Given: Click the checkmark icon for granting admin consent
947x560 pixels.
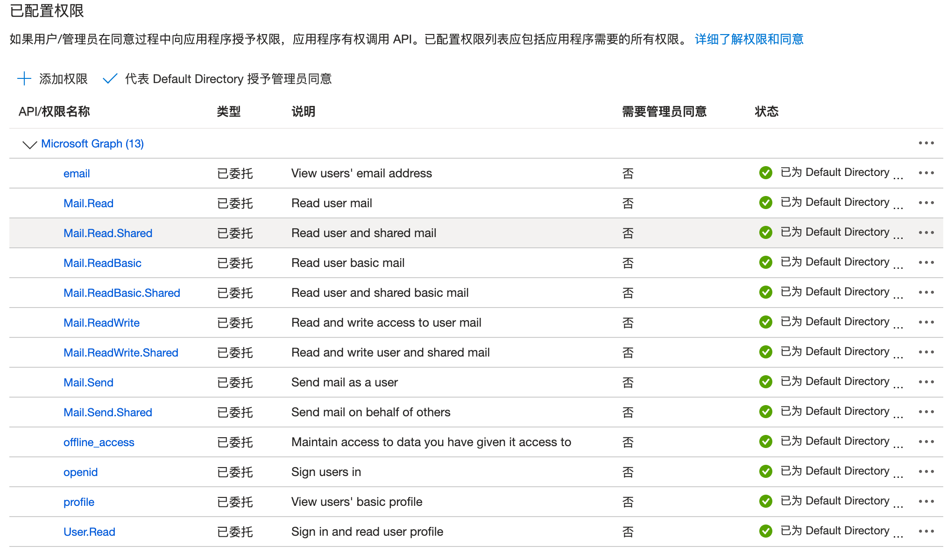Looking at the screenshot, I should (x=110, y=78).
